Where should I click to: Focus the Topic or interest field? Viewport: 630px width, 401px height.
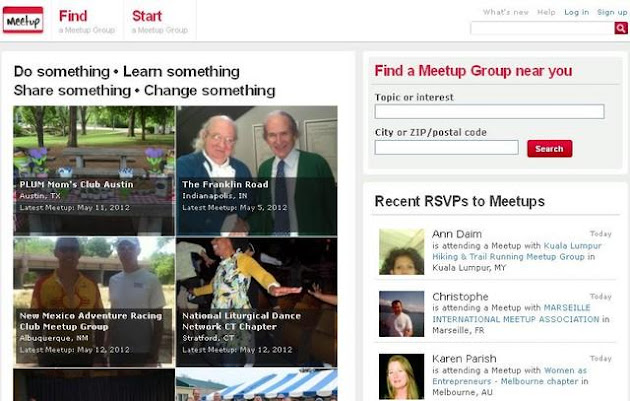tap(489, 111)
